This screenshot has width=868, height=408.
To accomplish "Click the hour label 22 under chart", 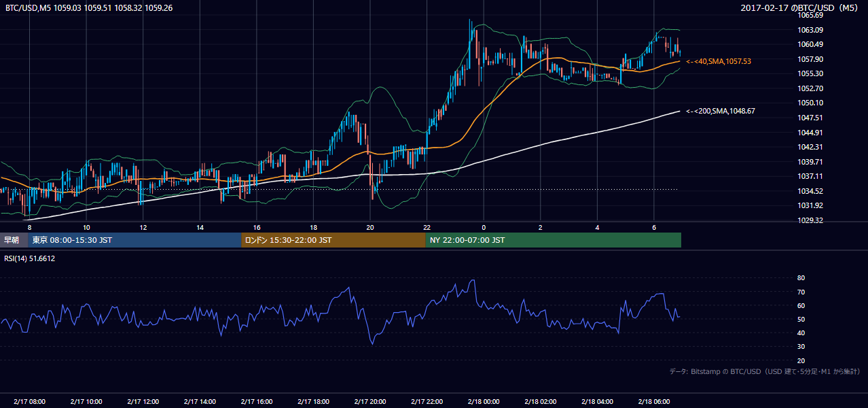I will [x=427, y=227].
